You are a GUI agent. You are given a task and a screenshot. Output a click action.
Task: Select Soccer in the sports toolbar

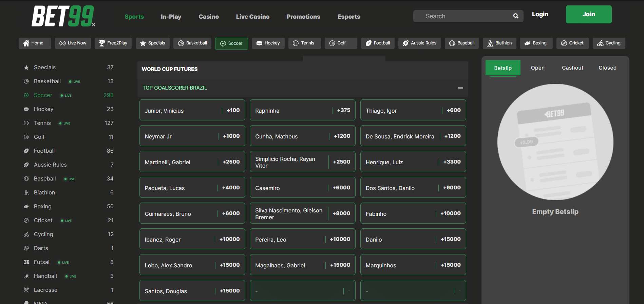point(231,43)
